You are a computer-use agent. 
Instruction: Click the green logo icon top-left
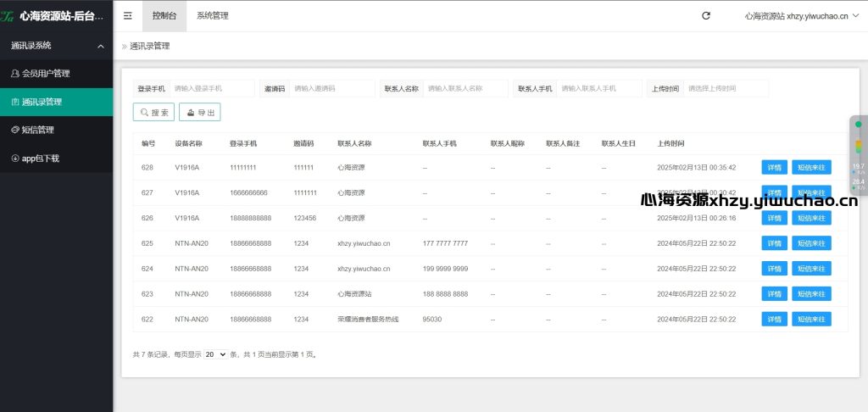[7, 17]
